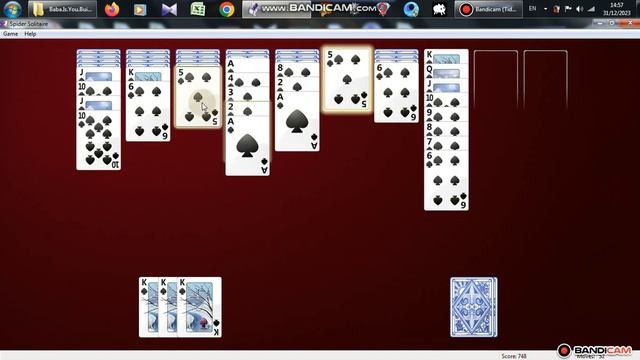Select the 6 of spades in seventh column
The image size is (640, 360).
coord(396,92)
